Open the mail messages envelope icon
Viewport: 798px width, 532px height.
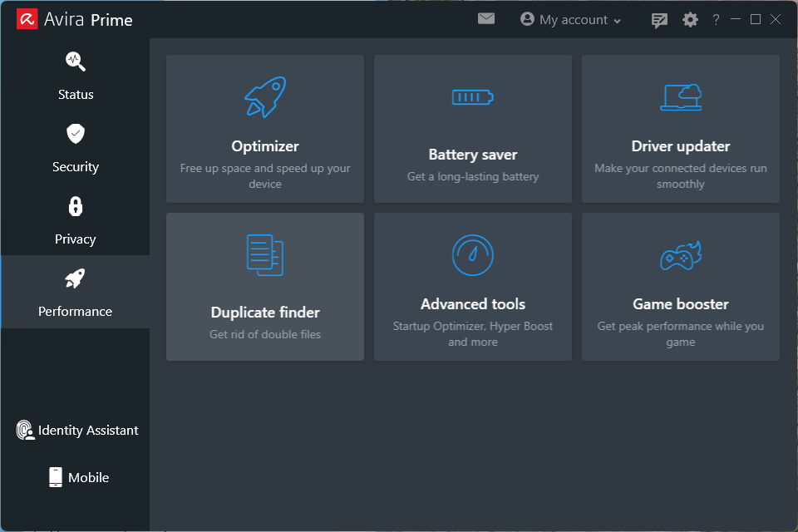pyautogui.click(x=486, y=19)
